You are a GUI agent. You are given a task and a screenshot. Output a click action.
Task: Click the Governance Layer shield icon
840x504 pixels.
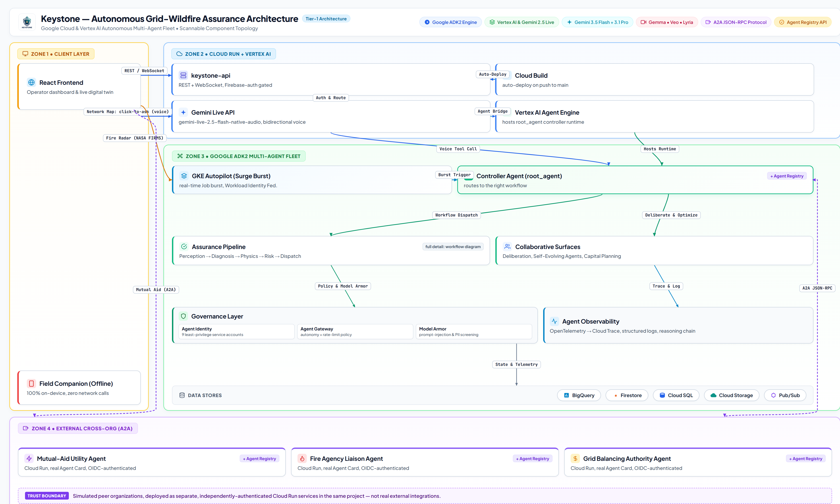click(x=183, y=316)
